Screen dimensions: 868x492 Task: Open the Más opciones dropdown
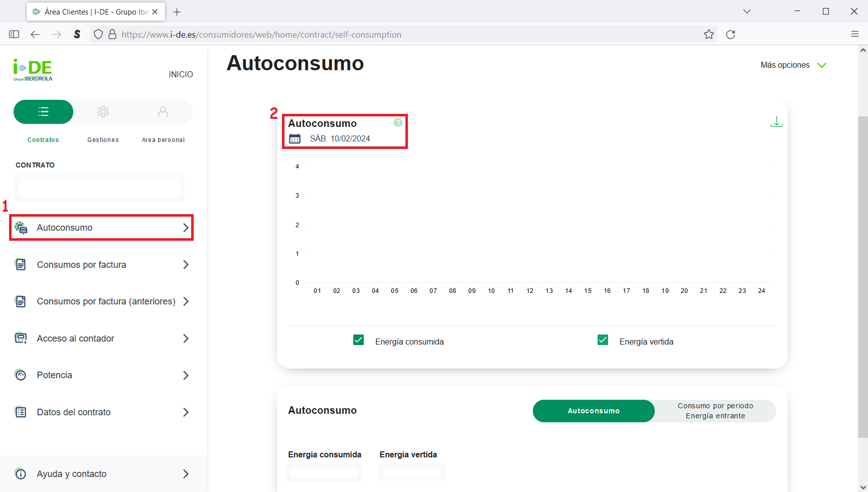pos(793,65)
